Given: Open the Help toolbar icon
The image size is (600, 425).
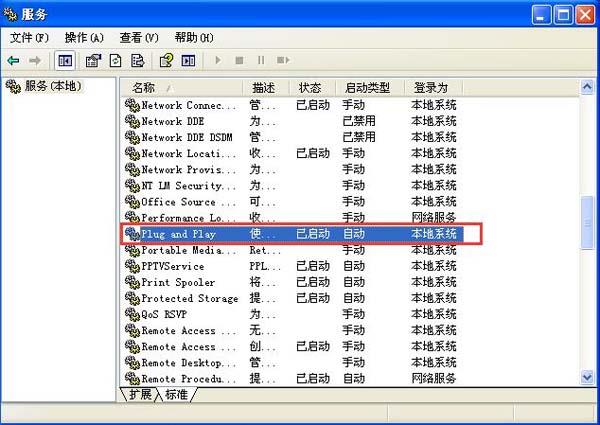Looking at the screenshot, I should click(x=166, y=60).
